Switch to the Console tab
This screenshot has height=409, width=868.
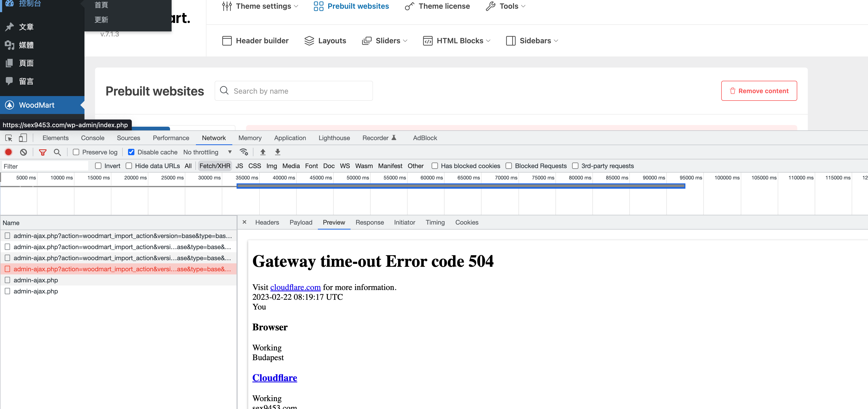click(92, 138)
